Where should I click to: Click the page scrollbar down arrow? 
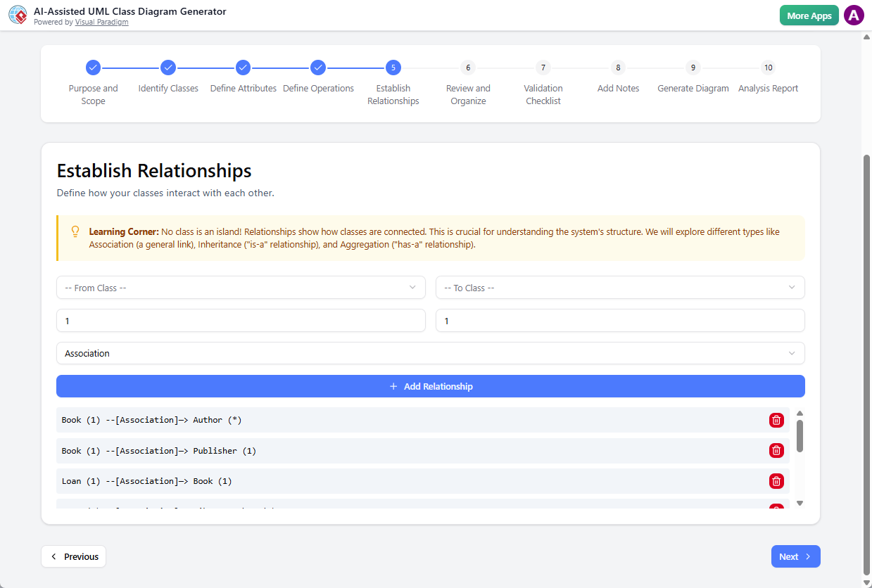(x=867, y=582)
